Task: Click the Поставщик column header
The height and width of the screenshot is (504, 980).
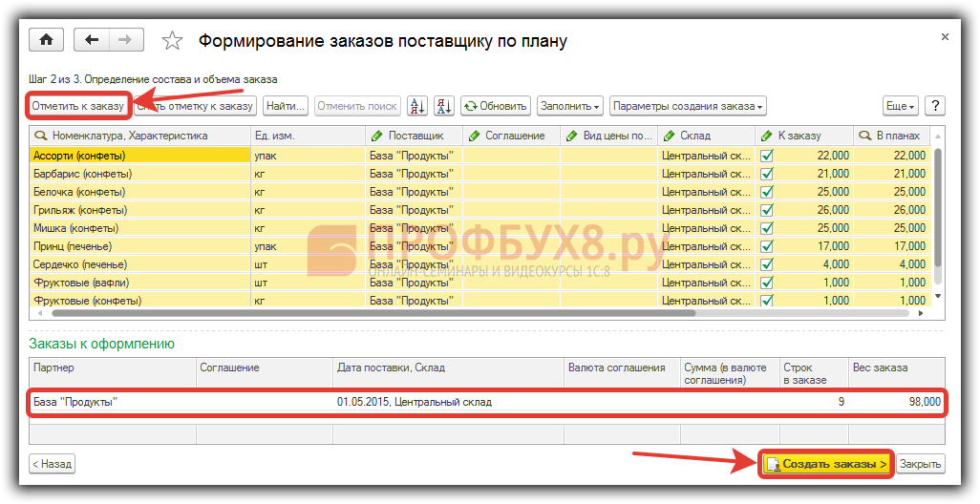Action: (x=415, y=136)
